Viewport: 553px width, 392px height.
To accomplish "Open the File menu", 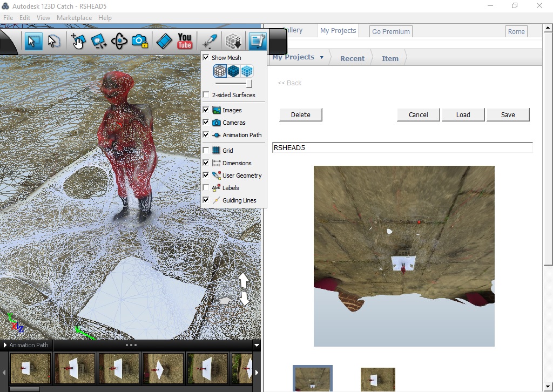I will [8, 18].
